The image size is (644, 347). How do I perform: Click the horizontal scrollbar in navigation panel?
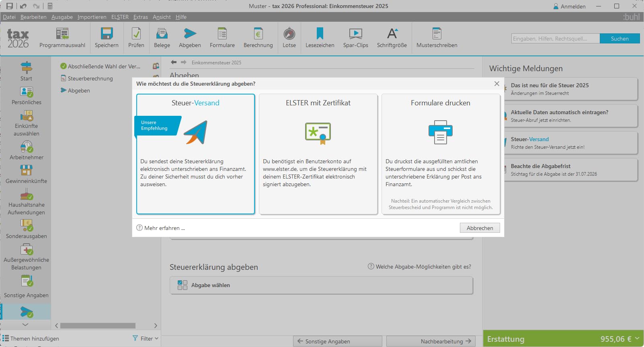point(98,326)
